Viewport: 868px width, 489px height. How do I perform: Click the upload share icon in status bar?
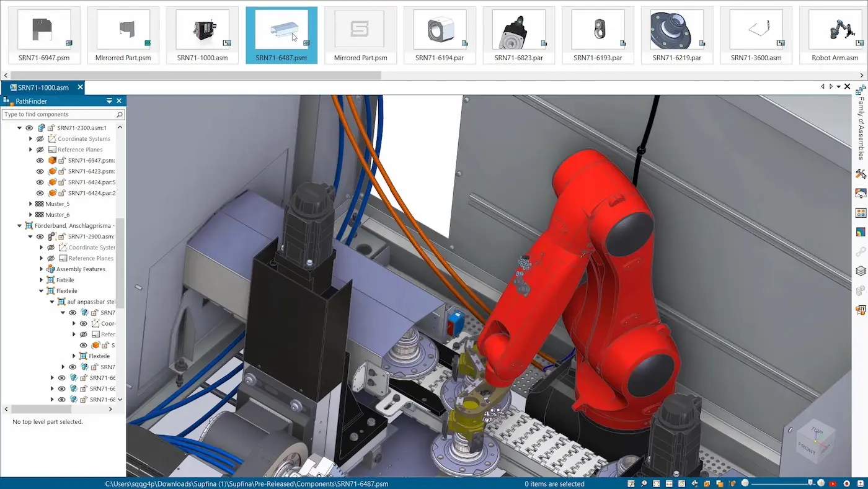pos(859,483)
